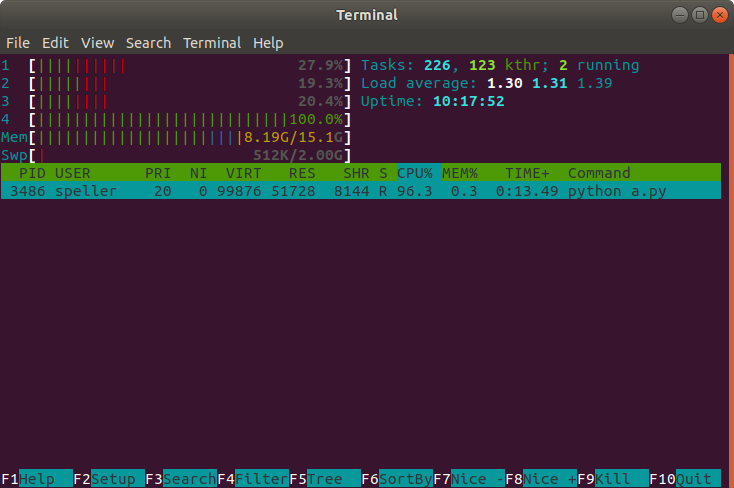Click the Swp meter 512K/2.00G
Screen dimensions: 734x488
click(176, 155)
